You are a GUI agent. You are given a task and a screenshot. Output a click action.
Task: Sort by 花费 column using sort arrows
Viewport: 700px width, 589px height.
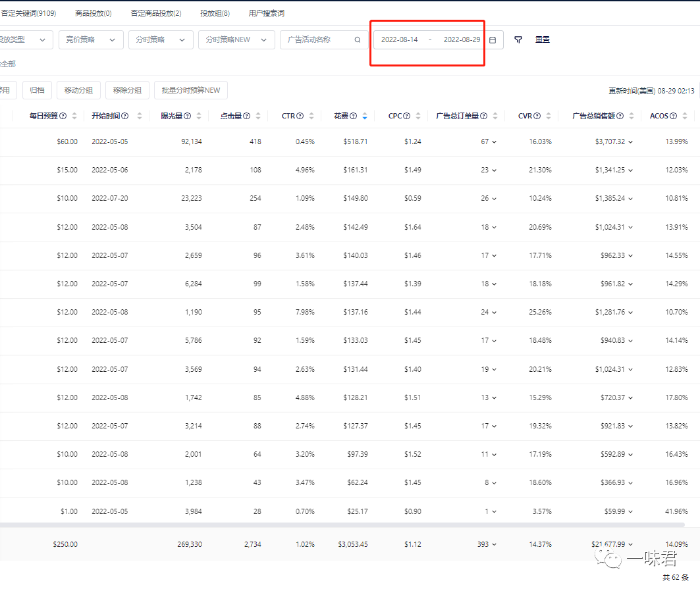point(365,116)
